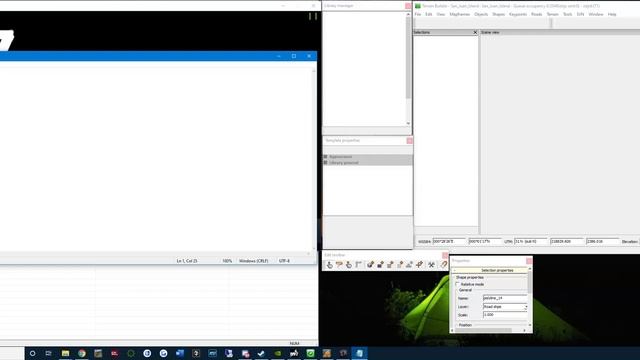This screenshot has width=640, height=360.
Task: Open the Roads menu
Action: click(x=537, y=14)
